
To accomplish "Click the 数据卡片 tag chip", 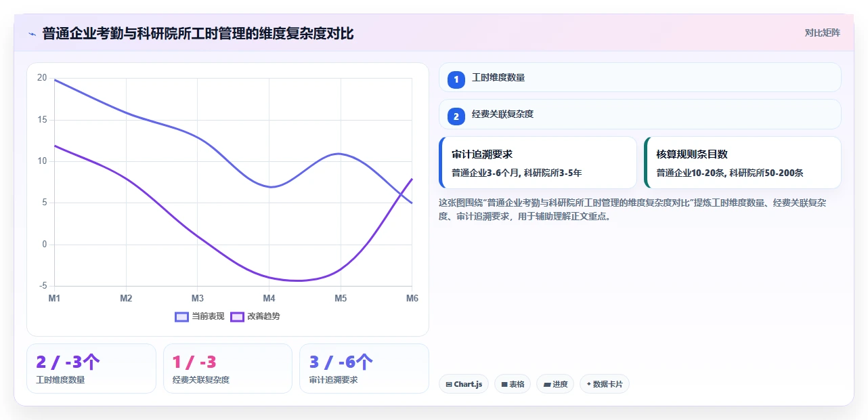I will 605,384.
